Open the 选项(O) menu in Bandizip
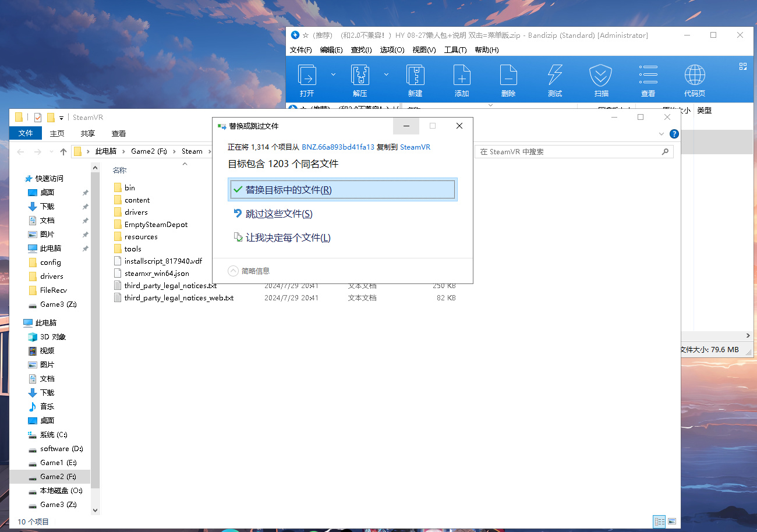 tap(392, 50)
